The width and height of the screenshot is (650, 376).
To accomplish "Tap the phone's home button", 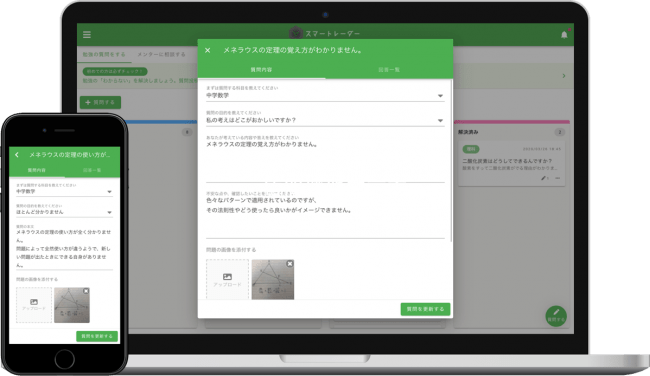I will click(65, 359).
